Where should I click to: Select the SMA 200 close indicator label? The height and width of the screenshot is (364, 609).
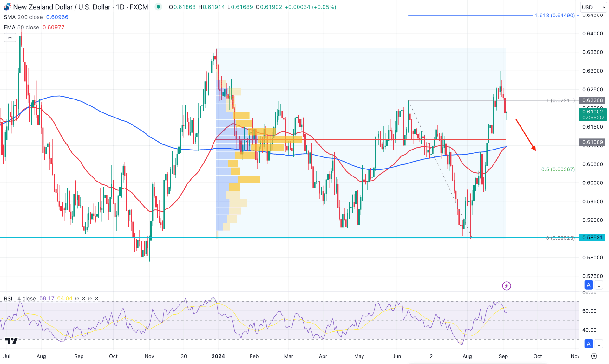click(x=23, y=17)
